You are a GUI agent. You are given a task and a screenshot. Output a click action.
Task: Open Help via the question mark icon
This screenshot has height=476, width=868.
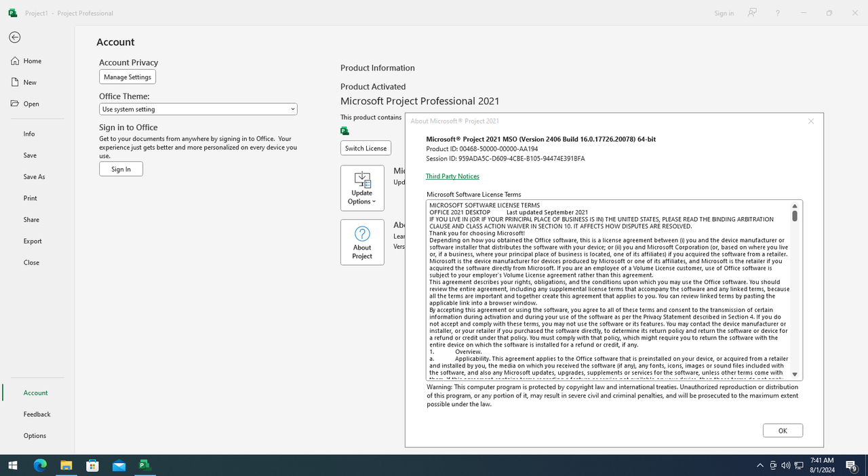point(778,13)
